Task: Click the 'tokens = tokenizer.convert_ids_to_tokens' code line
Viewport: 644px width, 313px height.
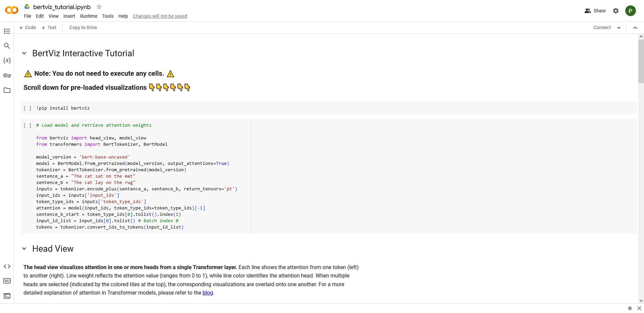Action: (110, 227)
